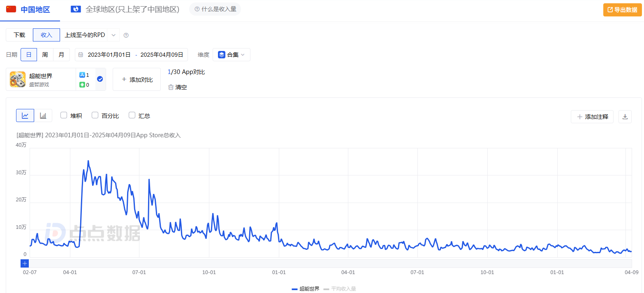
Task: Check the 汇总 checkbox
Action: (132, 115)
